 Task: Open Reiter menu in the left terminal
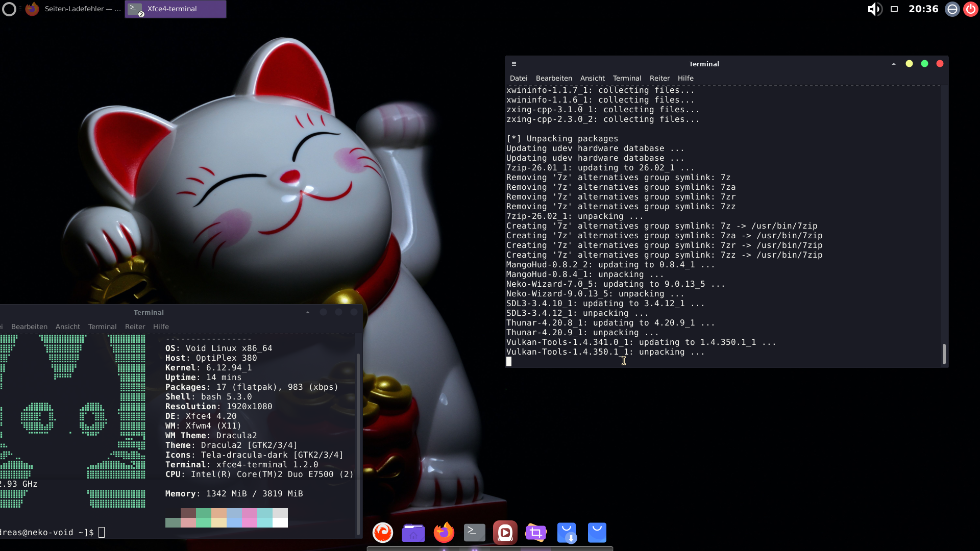tap(135, 327)
